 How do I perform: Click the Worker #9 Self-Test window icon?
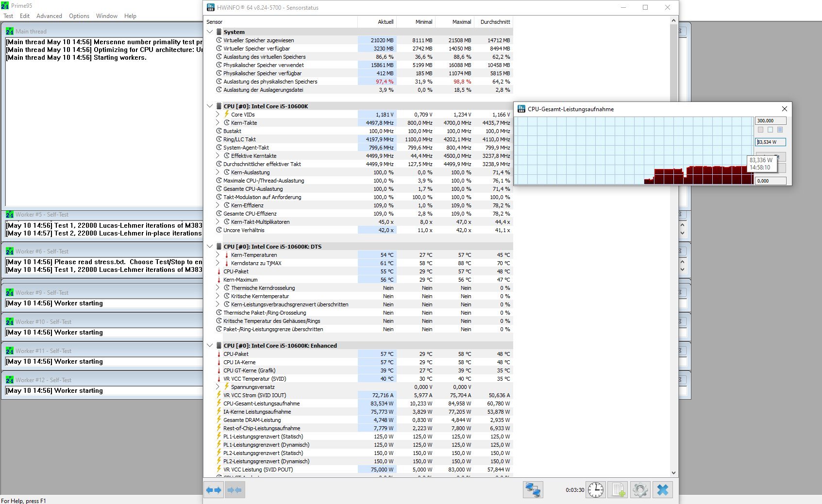tap(10, 292)
